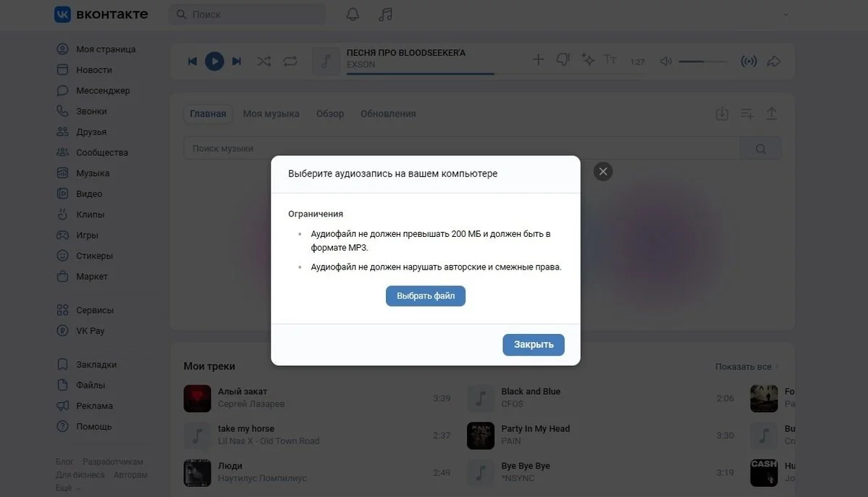This screenshot has height=497, width=868.
Task: Open Музыка in sidebar
Action: coord(83,173)
